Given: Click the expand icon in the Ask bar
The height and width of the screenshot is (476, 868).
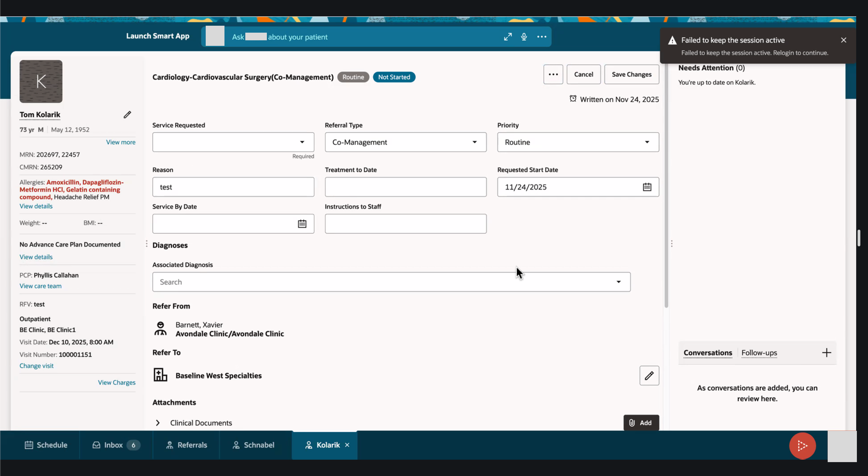Looking at the screenshot, I should [x=508, y=37].
